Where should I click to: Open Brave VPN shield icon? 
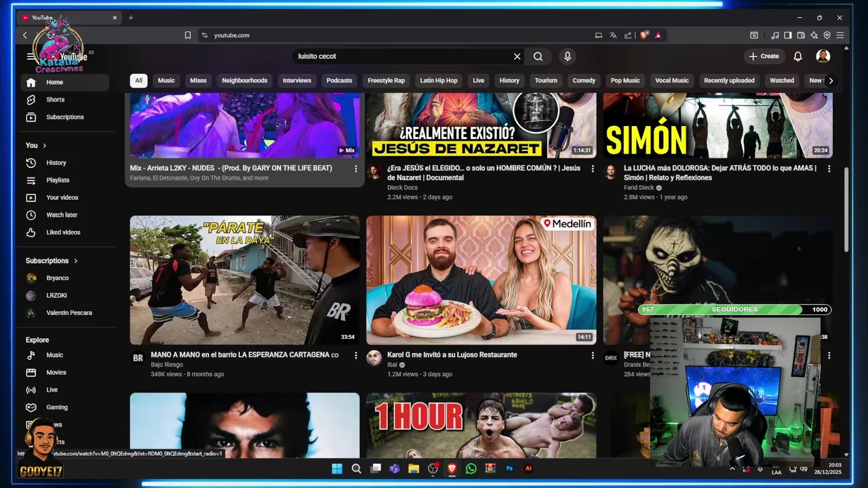point(827,35)
